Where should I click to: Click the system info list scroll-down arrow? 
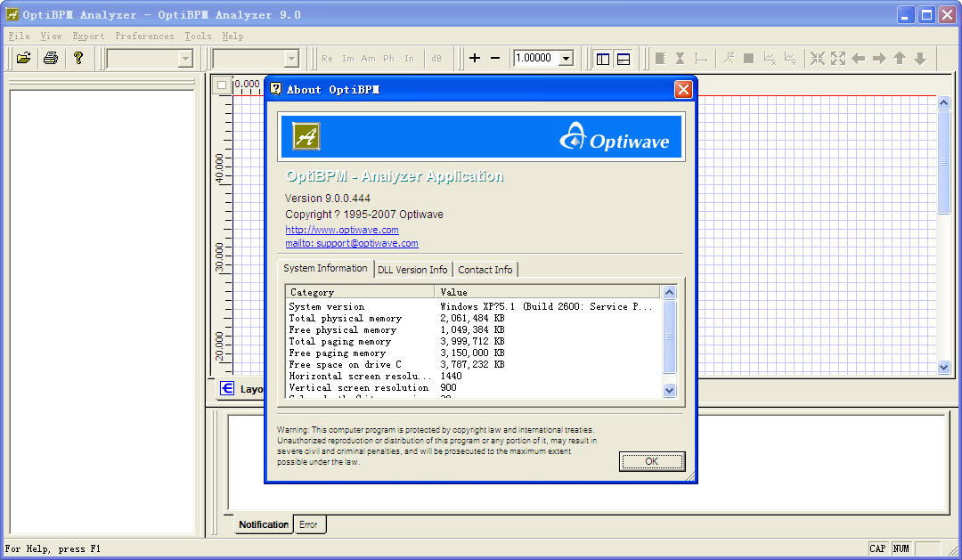pos(669,390)
